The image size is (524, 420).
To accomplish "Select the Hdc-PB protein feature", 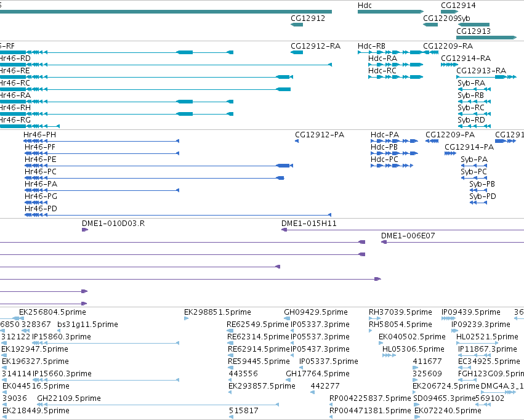I will coord(394,153).
